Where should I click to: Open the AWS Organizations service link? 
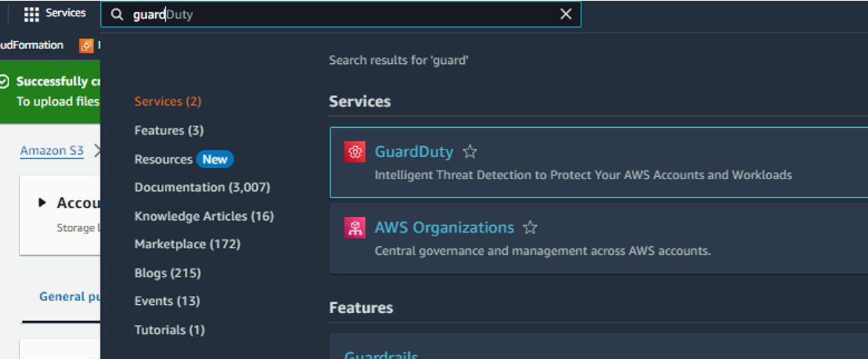click(444, 227)
